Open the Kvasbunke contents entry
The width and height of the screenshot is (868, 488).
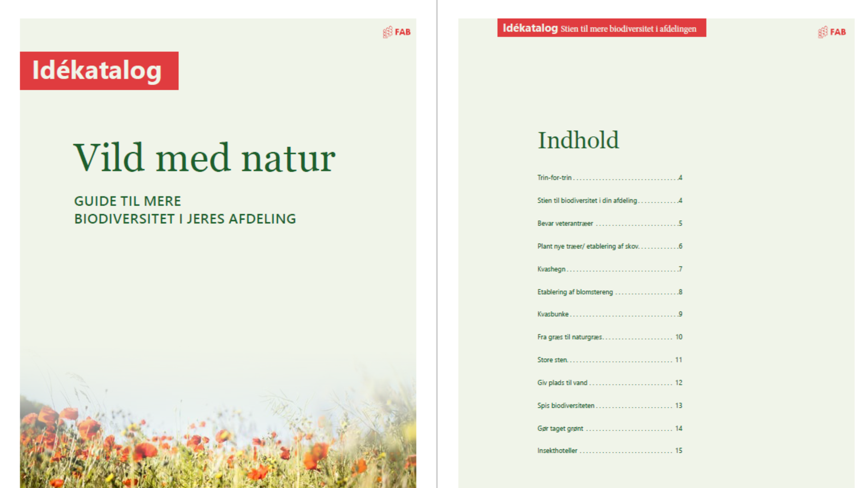coord(553,314)
